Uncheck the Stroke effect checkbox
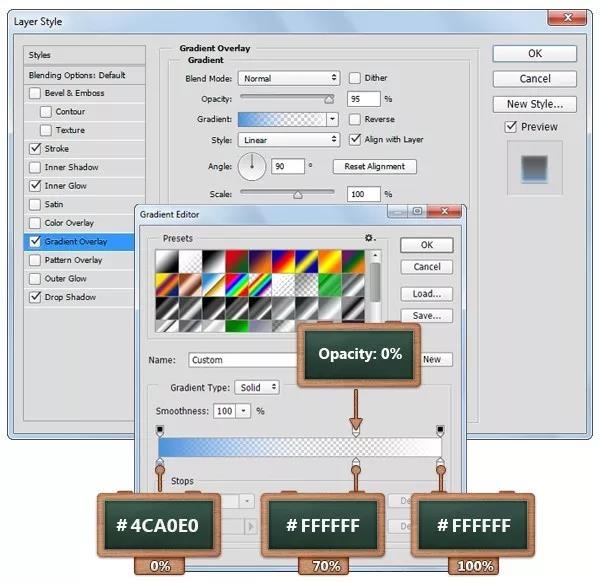 tap(35, 148)
